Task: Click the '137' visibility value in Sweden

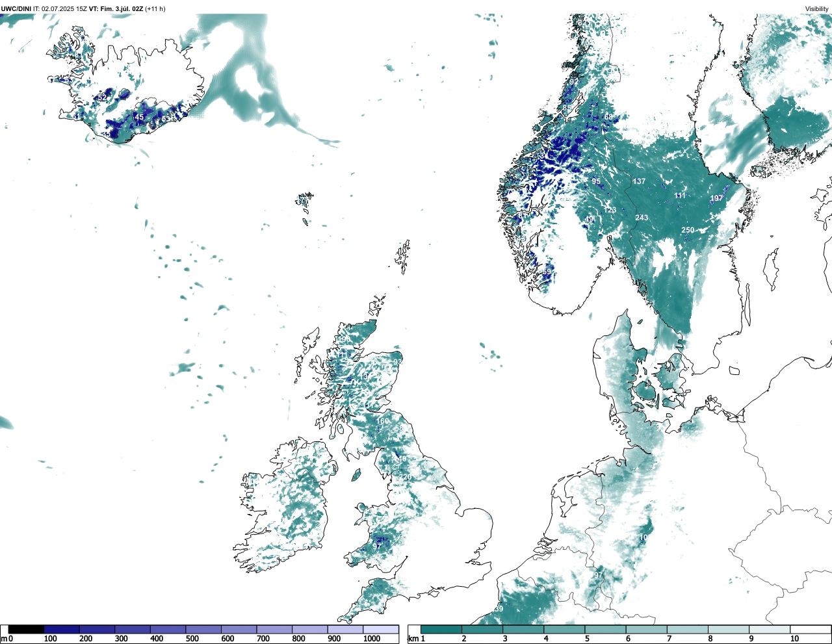Action: pyautogui.click(x=640, y=181)
